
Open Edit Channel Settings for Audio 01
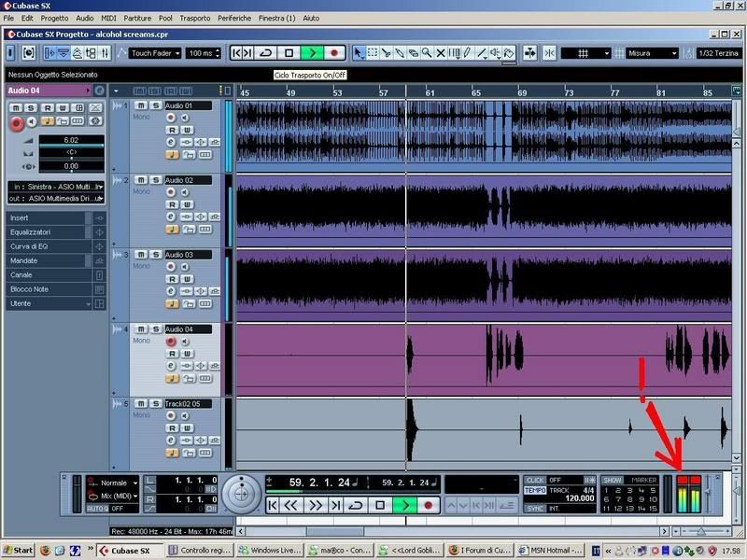[x=171, y=142]
